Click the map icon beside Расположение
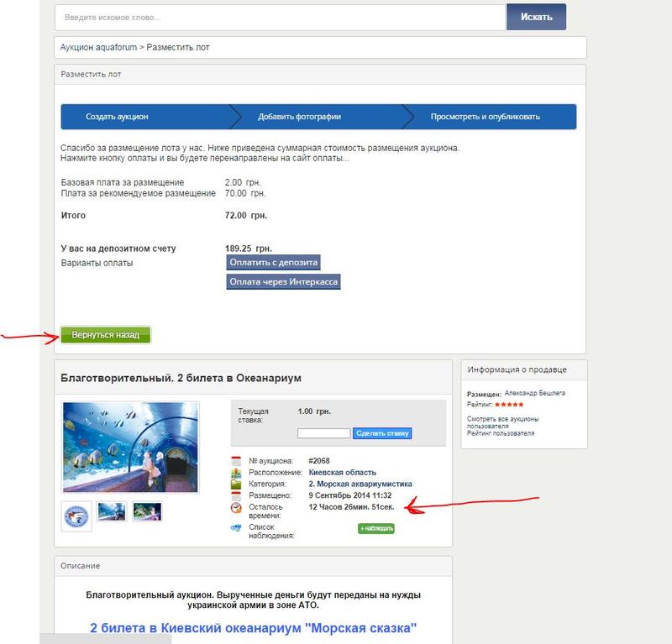This screenshot has width=672, height=644. tap(235, 472)
